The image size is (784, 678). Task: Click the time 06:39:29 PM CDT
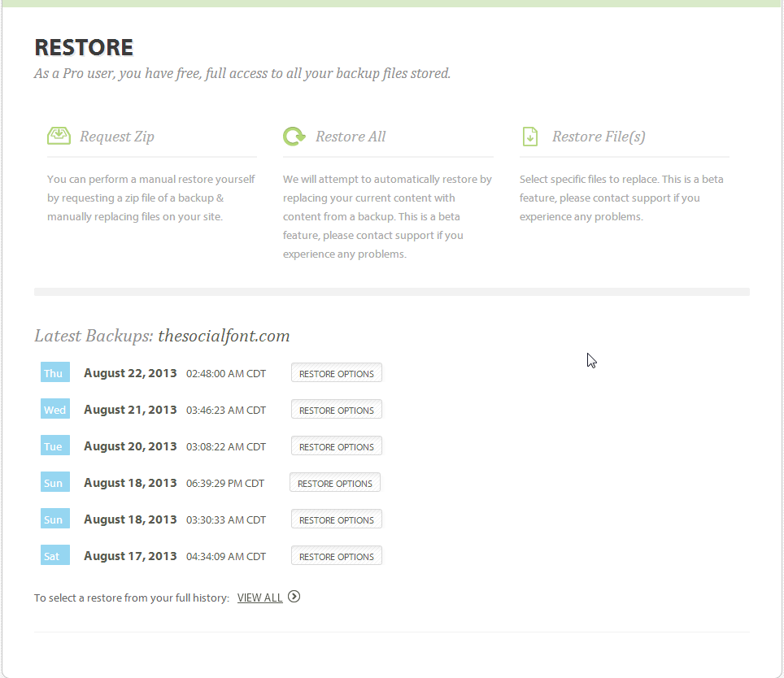tap(225, 484)
